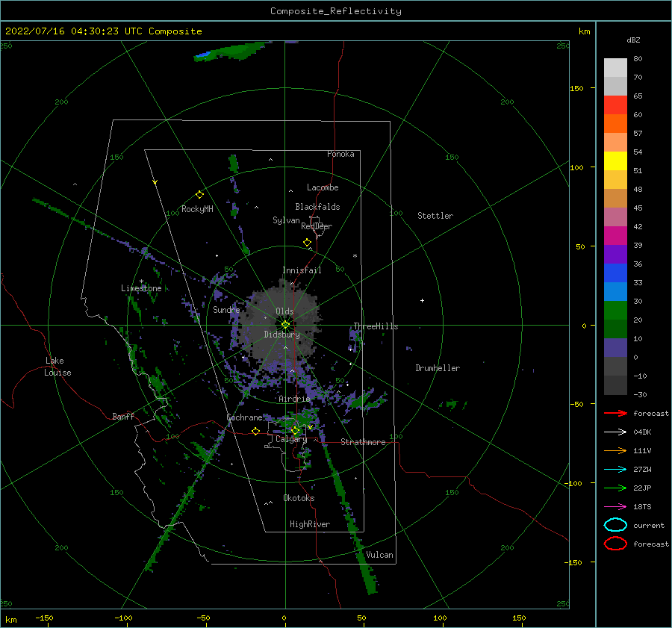Click the Blackfalds label
Screen dimensions: 672x628
[x=317, y=207]
